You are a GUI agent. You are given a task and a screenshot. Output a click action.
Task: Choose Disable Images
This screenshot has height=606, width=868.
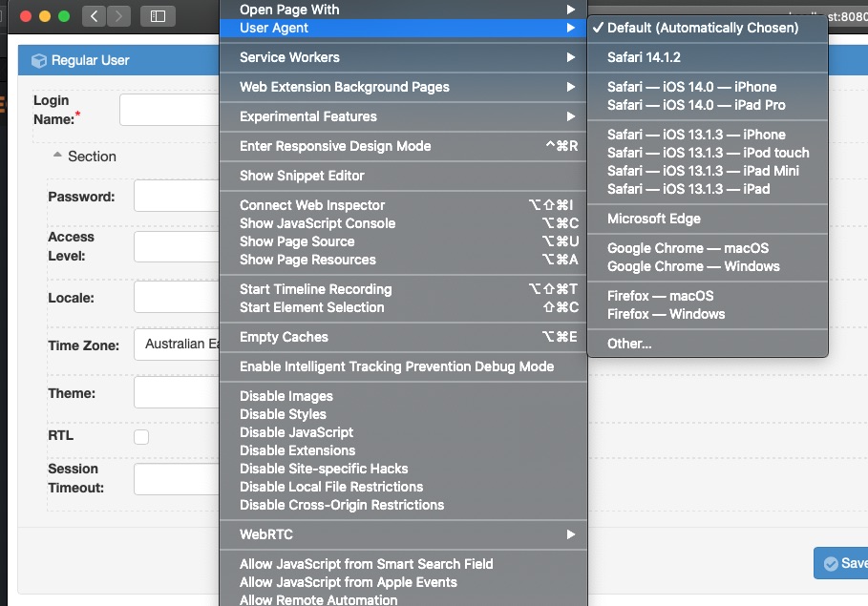coord(403,396)
